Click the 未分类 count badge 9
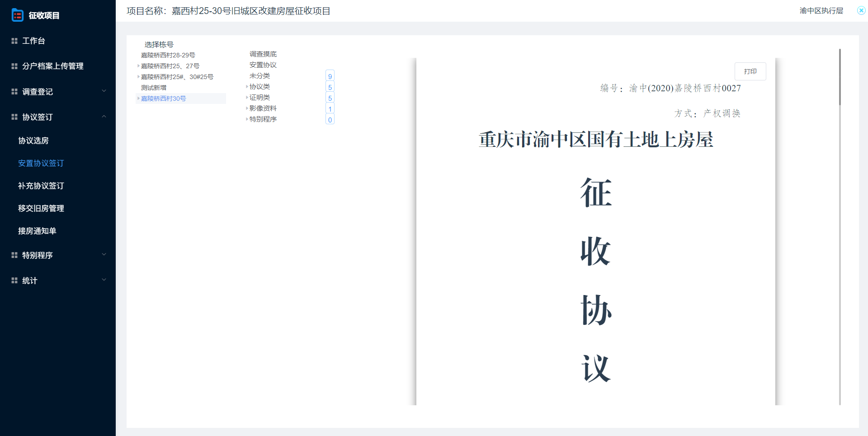Image resolution: width=868 pixels, height=436 pixels. pos(330,76)
